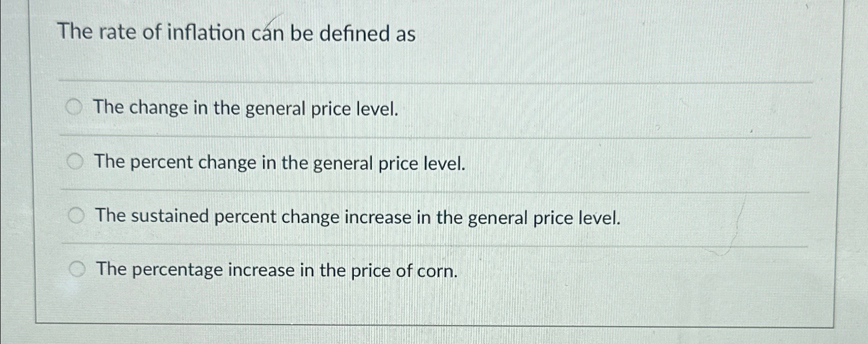The width and height of the screenshot is (868, 344).
Task: Click the blank area beside the question title
Action: tap(618, 33)
